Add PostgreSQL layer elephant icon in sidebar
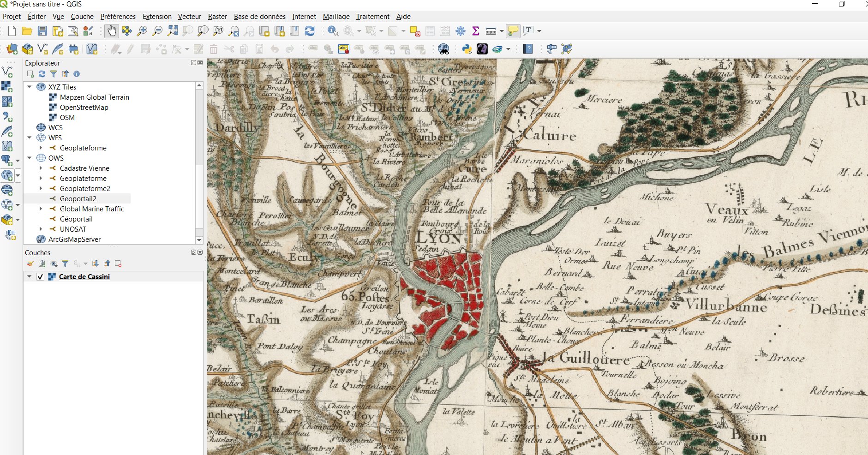 click(7, 160)
